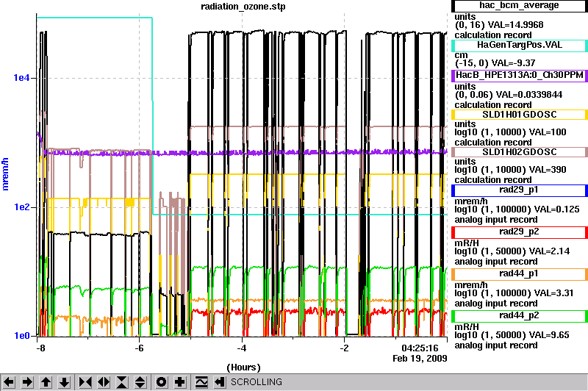This screenshot has width=588, height=391.
Task: Select the SLD1H01GDOSC curve legend
Action: (x=520, y=115)
